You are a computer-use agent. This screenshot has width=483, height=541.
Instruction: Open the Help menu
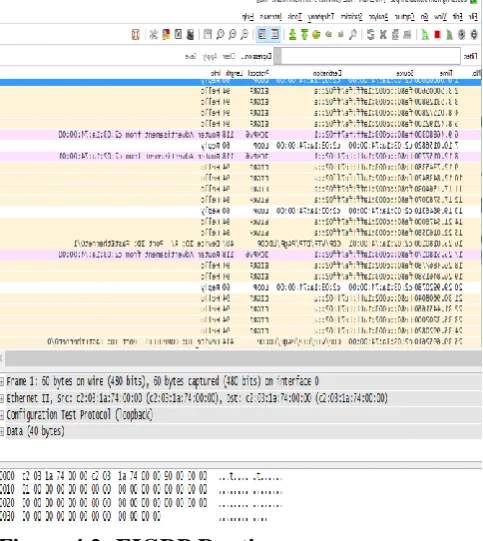tap(248, 17)
